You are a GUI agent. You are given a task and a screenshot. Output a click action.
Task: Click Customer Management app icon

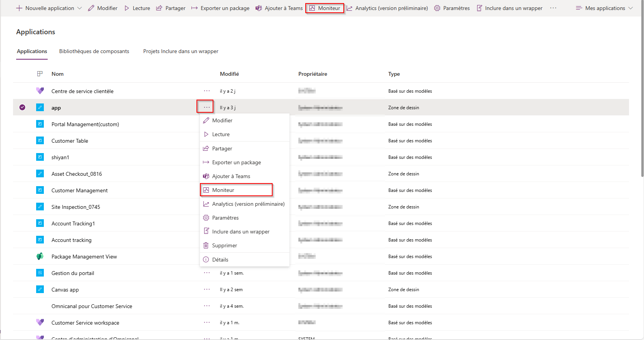pos(40,190)
